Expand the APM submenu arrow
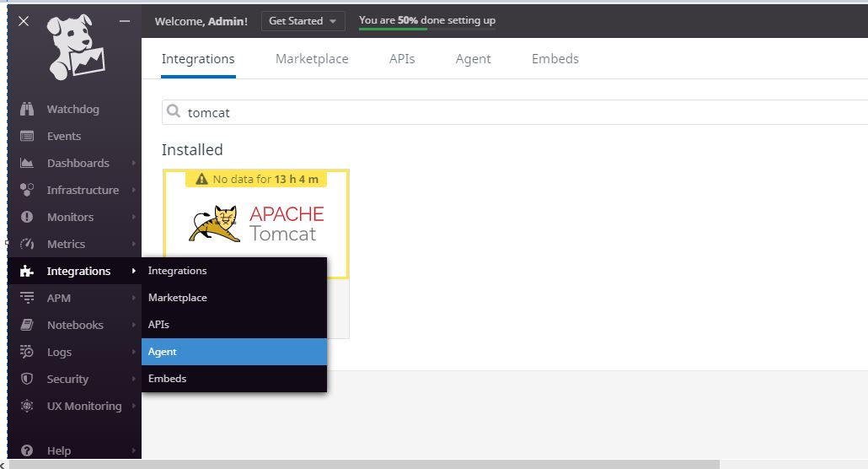 (134, 298)
